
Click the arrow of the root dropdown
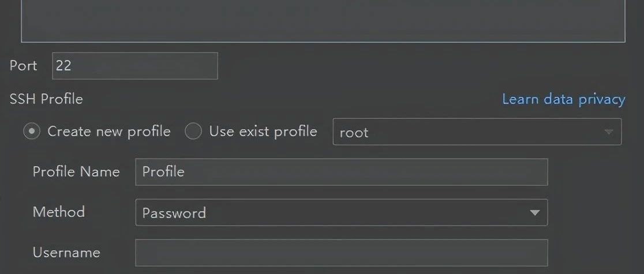(x=609, y=132)
